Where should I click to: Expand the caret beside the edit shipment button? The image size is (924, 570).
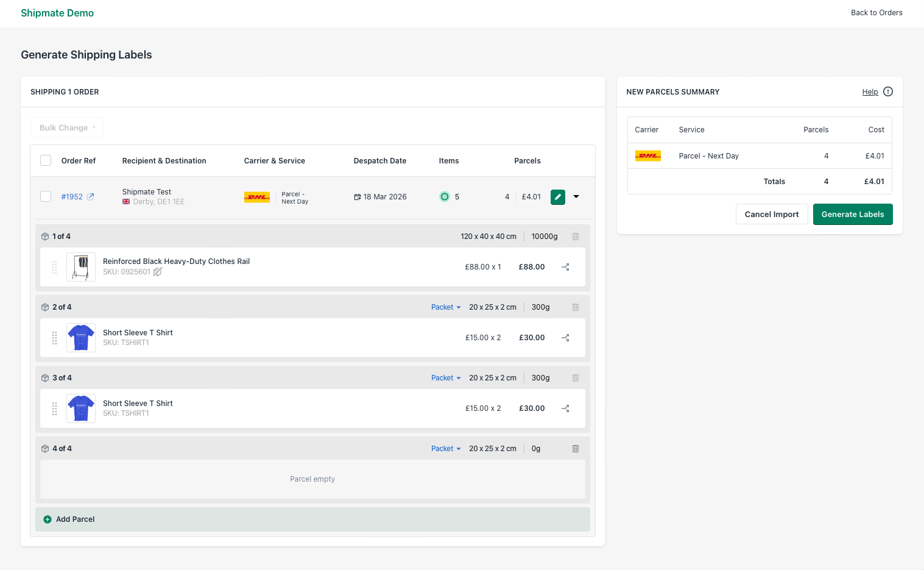click(576, 196)
